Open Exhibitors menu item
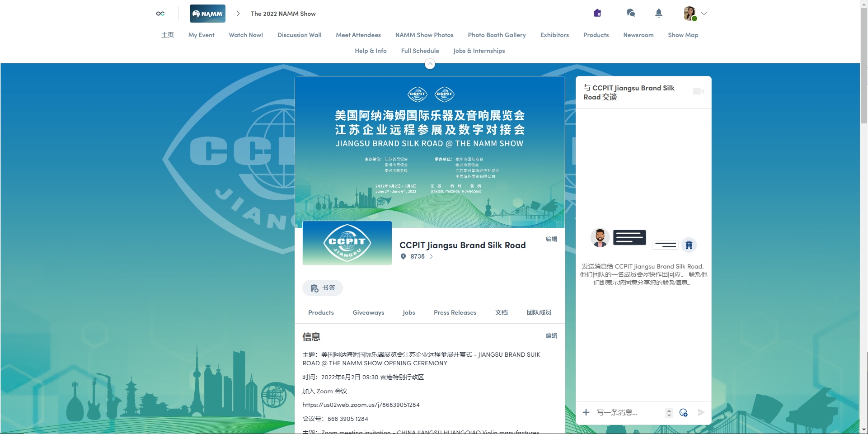The image size is (868, 434). coord(554,35)
